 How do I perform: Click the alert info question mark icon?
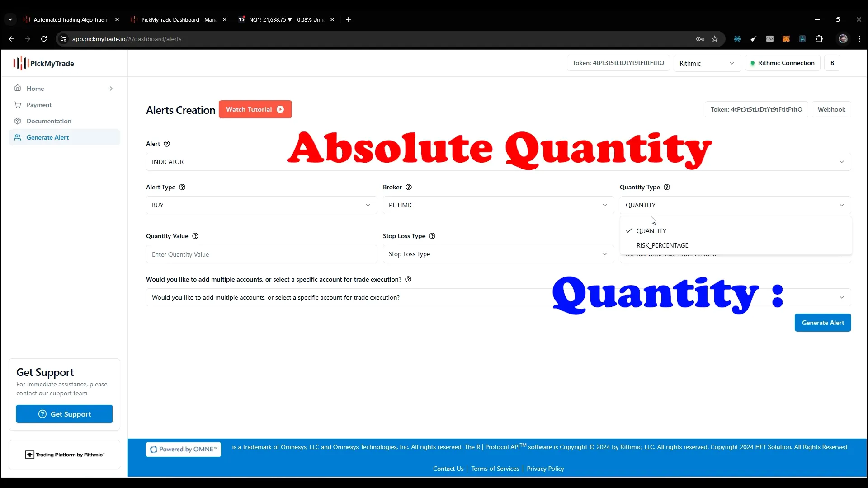[x=167, y=144]
